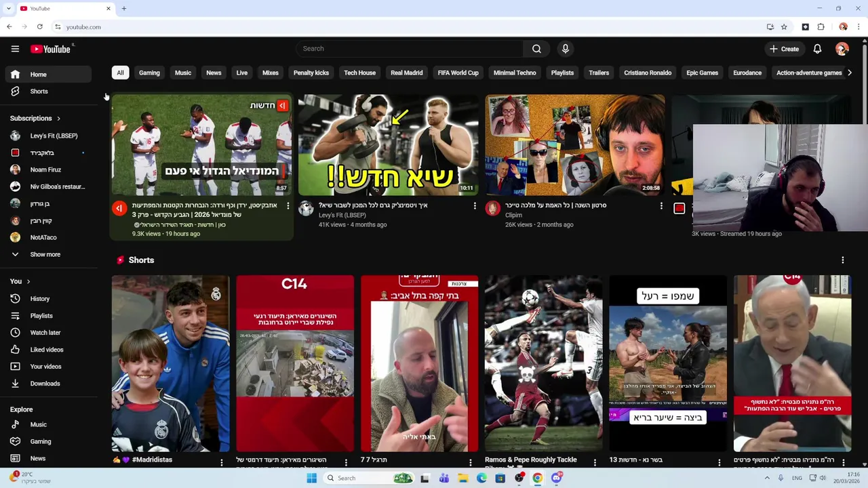Open NotATaco subscription channel
This screenshot has height=488, width=868.
click(x=47, y=237)
